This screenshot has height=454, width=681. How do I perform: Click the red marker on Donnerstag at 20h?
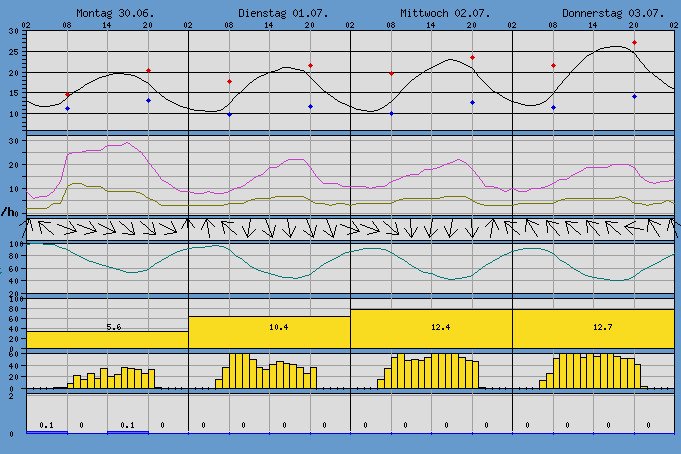(634, 43)
